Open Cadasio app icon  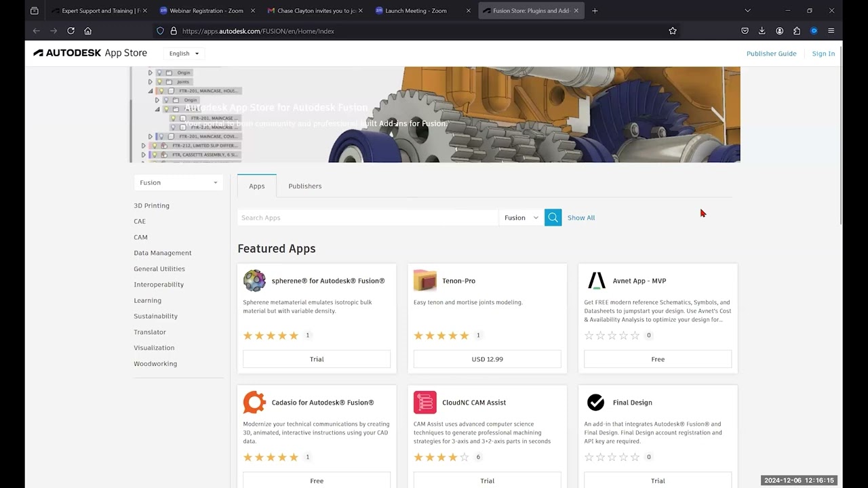click(254, 403)
